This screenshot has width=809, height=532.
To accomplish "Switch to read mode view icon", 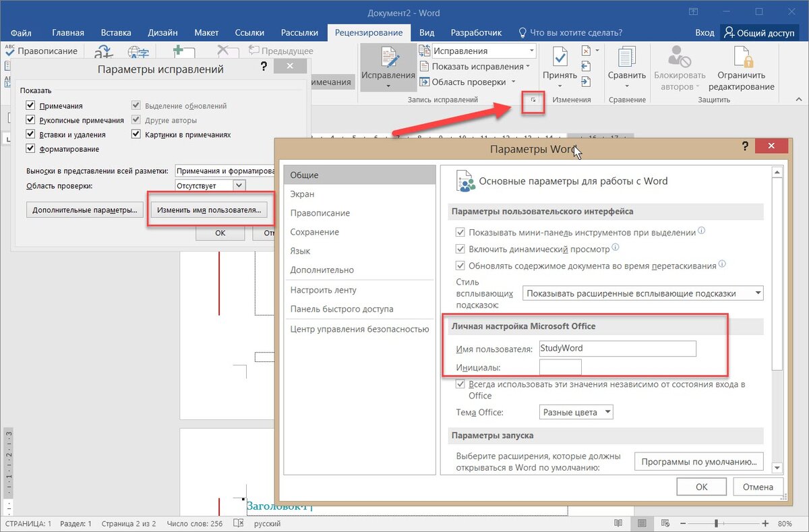I will 618,523.
